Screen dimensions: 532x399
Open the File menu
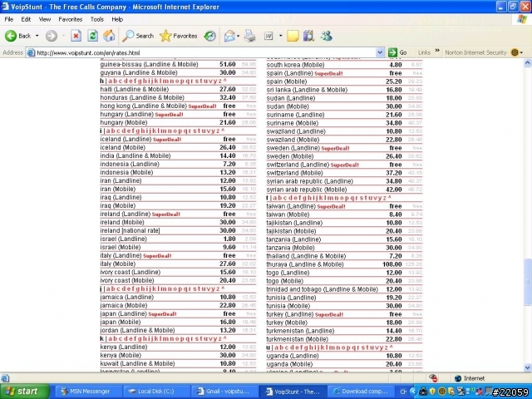[x=9, y=19]
